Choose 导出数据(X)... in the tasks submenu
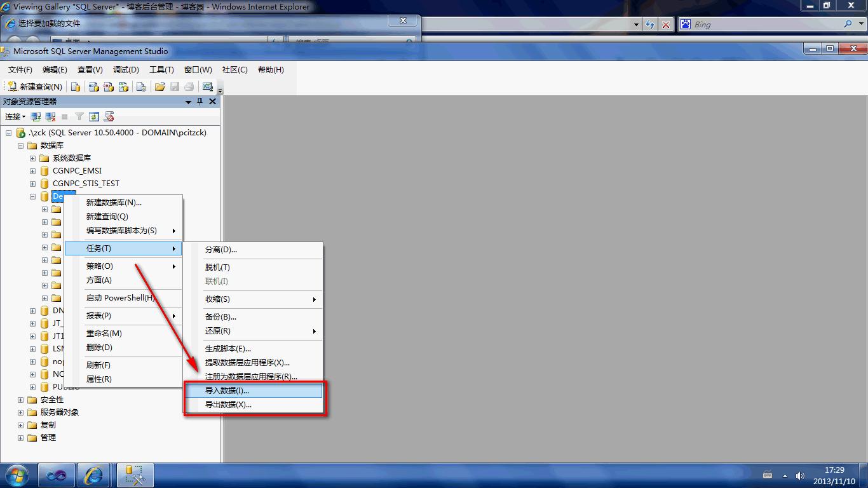868x488 pixels. (253, 405)
